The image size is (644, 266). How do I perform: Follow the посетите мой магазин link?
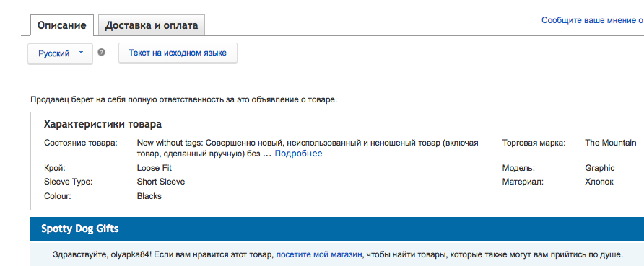pos(319,254)
